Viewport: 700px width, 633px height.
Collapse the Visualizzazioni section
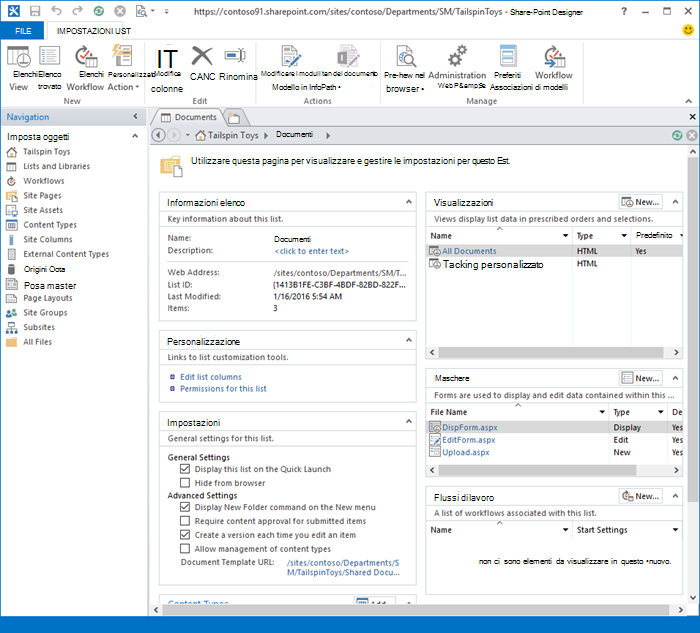pos(675,202)
